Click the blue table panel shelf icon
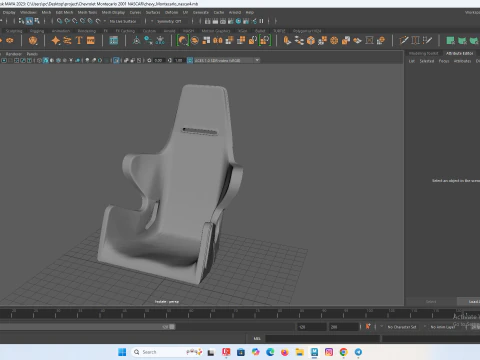 pos(114,41)
